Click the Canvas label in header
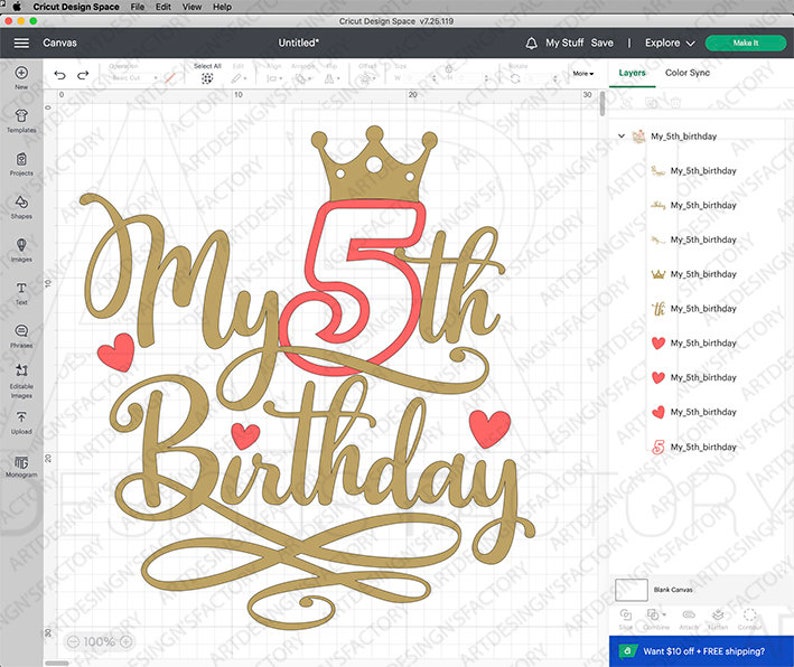This screenshot has height=667, width=794. (60, 43)
